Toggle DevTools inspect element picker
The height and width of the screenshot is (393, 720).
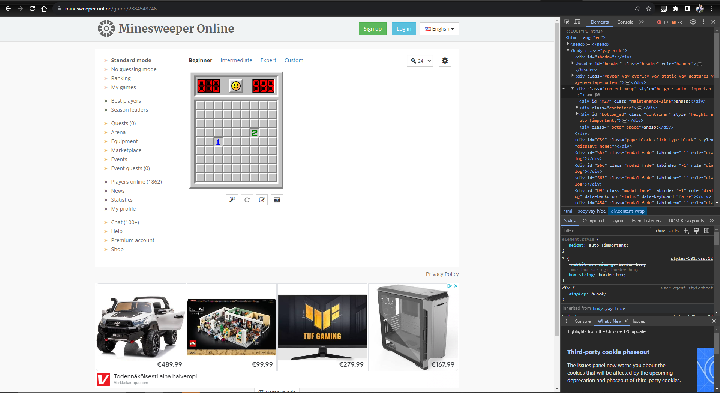pyautogui.click(x=567, y=22)
